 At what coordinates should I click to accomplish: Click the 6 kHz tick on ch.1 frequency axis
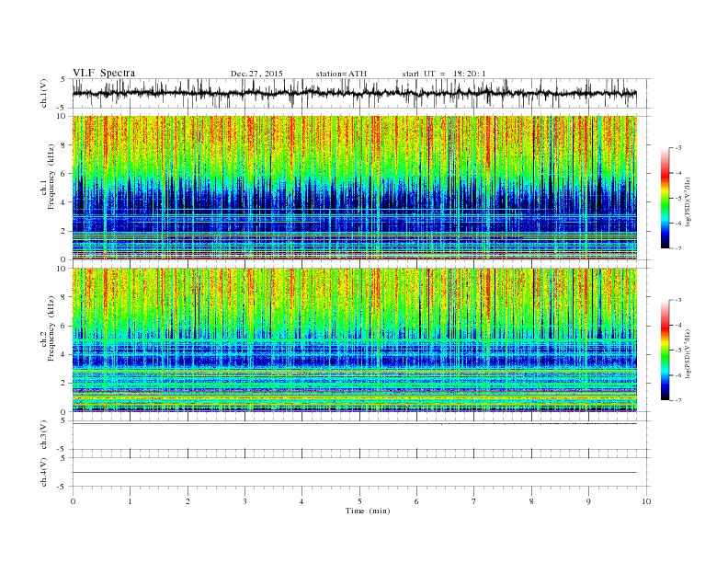(64, 174)
